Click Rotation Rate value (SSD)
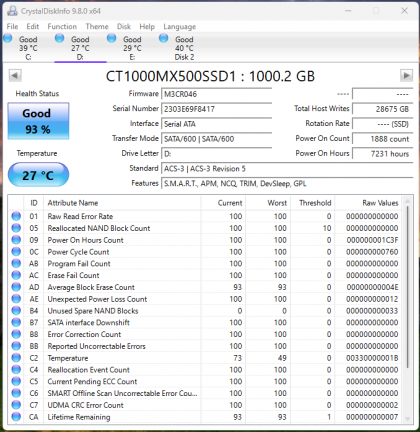 383,124
